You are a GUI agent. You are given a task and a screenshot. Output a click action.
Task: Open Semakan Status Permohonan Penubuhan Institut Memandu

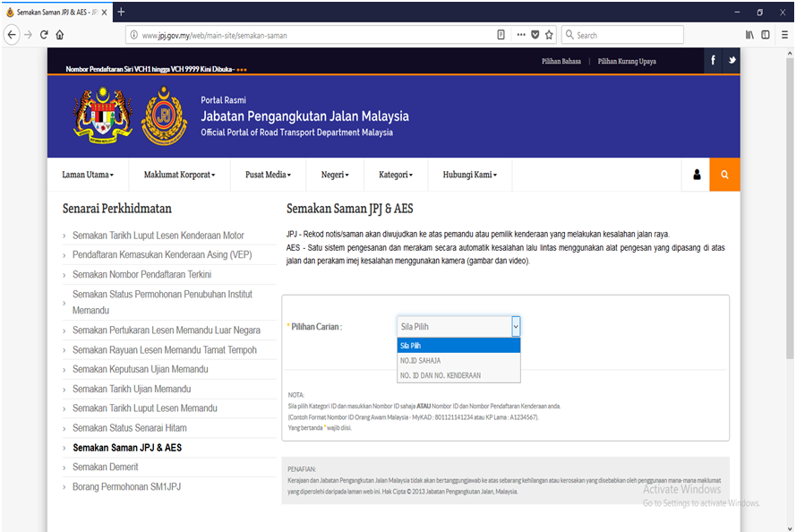(x=162, y=302)
